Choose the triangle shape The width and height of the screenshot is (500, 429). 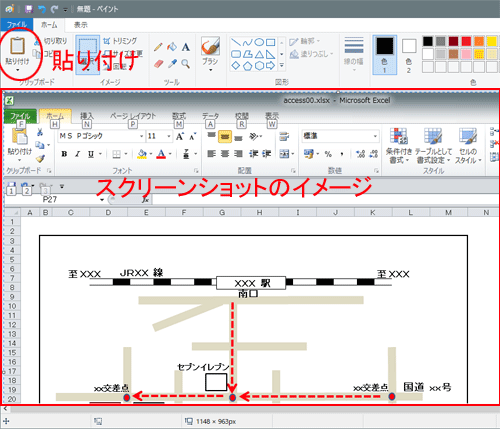pyautogui.click(x=259, y=54)
